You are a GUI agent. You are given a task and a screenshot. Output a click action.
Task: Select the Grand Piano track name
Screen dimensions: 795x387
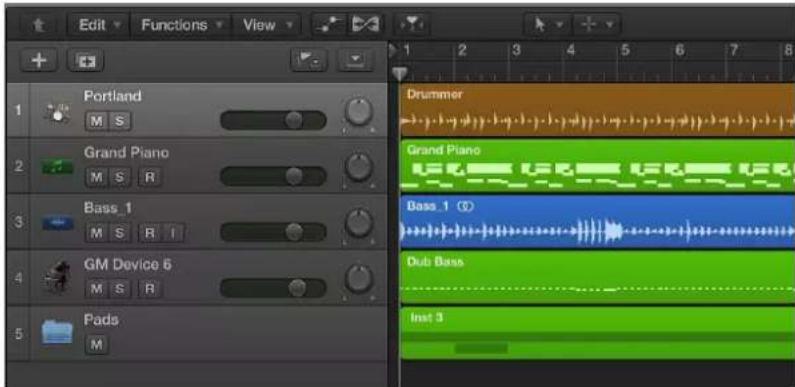[x=126, y=153]
